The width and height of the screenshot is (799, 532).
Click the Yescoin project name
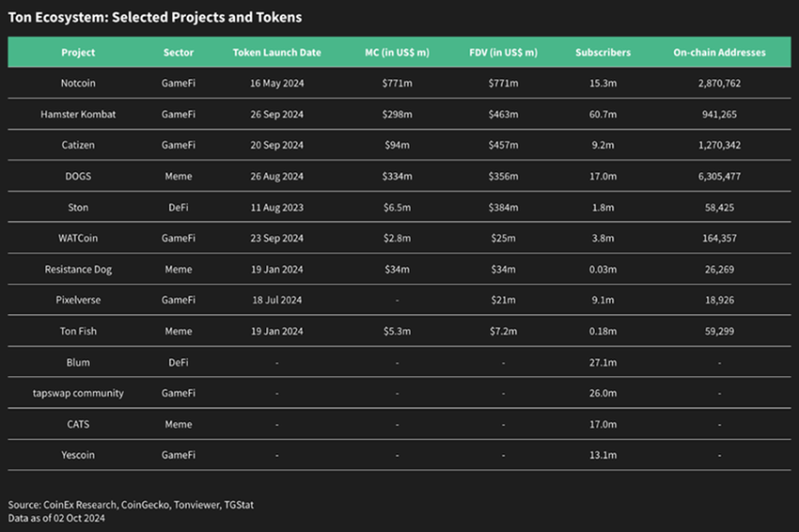click(78, 455)
